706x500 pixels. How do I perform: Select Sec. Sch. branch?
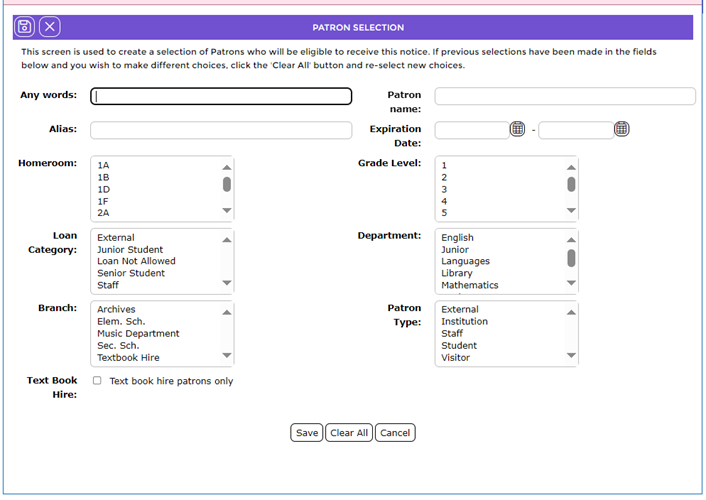point(118,346)
